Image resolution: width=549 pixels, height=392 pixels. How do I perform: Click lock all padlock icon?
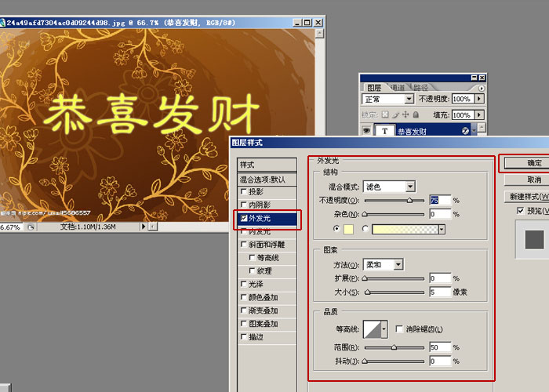pyautogui.click(x=416, y=114)
